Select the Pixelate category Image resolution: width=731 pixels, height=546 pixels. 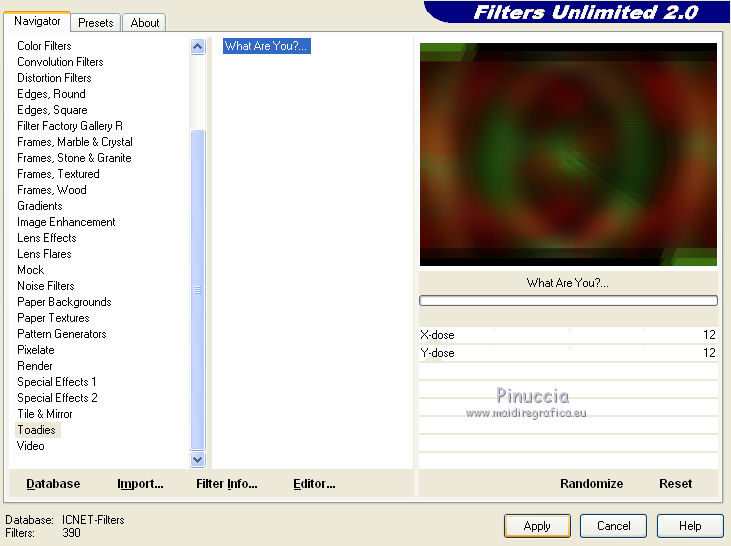pyautogui.click(x=36, y=350)
